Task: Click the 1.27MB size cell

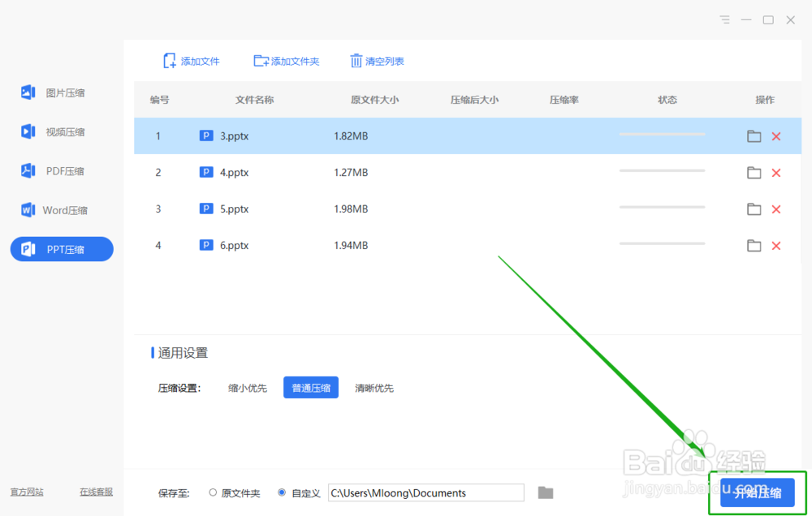Action: (x=351, y=172)
